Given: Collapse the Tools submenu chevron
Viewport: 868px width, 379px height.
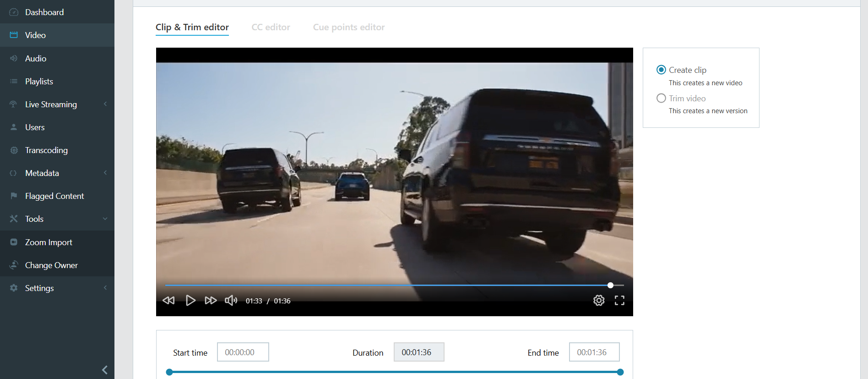Looking at the screenshot, I should click(x=105, y=219).
